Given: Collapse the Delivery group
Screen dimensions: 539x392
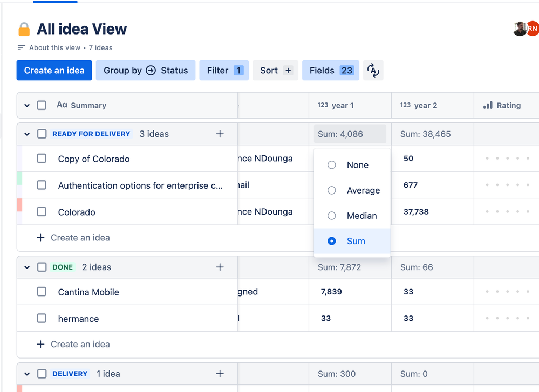Looking at the screenshot, I should pos(27,374).
